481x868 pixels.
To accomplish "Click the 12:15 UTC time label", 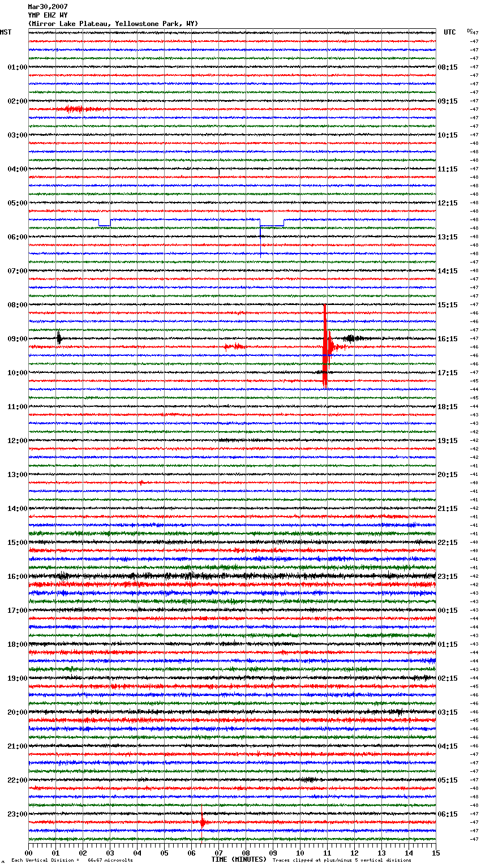I will click(448, 203).
